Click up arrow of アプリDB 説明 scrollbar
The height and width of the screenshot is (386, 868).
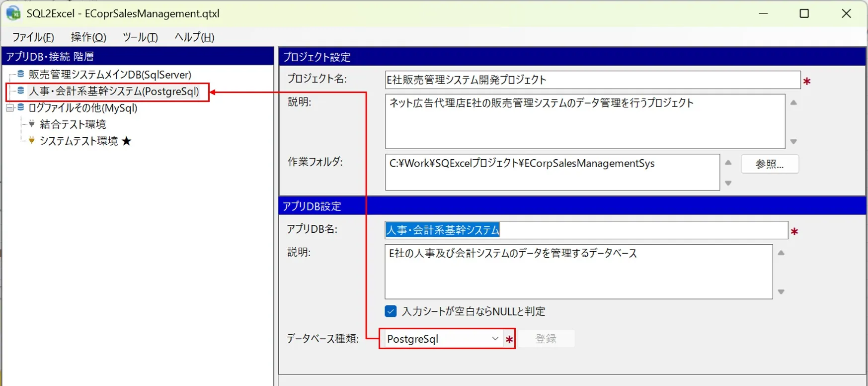pyautogui.click(x=781, y=253)
